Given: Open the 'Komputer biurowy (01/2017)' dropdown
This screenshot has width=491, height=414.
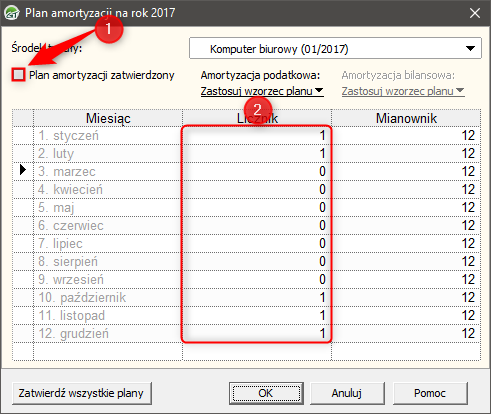Looking at the screenshot, I should 335,48.
